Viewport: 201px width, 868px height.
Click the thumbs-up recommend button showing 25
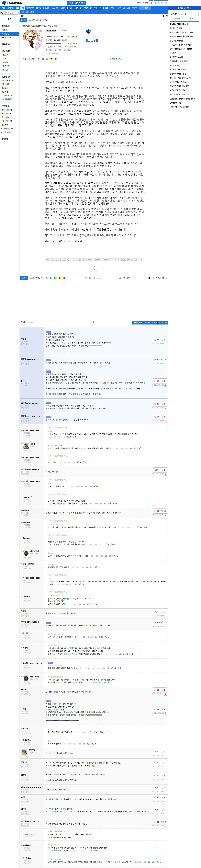[x=93, y=268]
